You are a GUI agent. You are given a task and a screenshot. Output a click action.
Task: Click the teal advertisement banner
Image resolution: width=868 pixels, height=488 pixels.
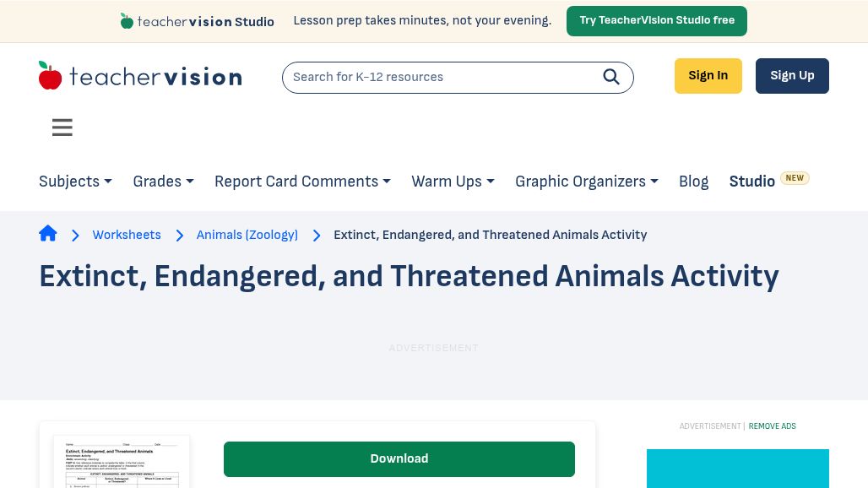[738, 469]
